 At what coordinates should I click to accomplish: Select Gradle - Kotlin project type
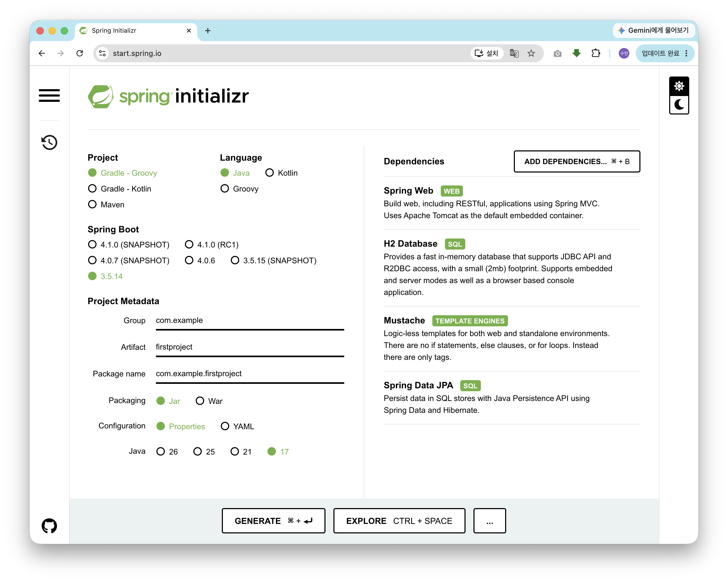(x=119, y=189)
